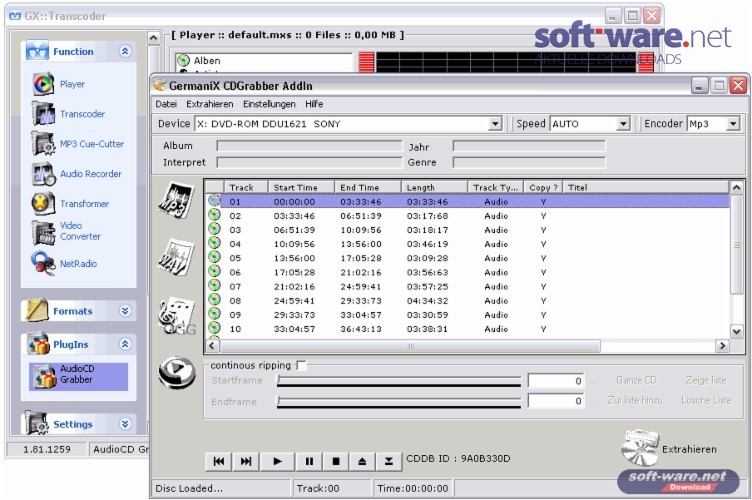Image resolution: width=752 pixels, height=500 pixels.
Task: Click the Startframe slider
Action: pyautogui.click(x=399, y=381)
